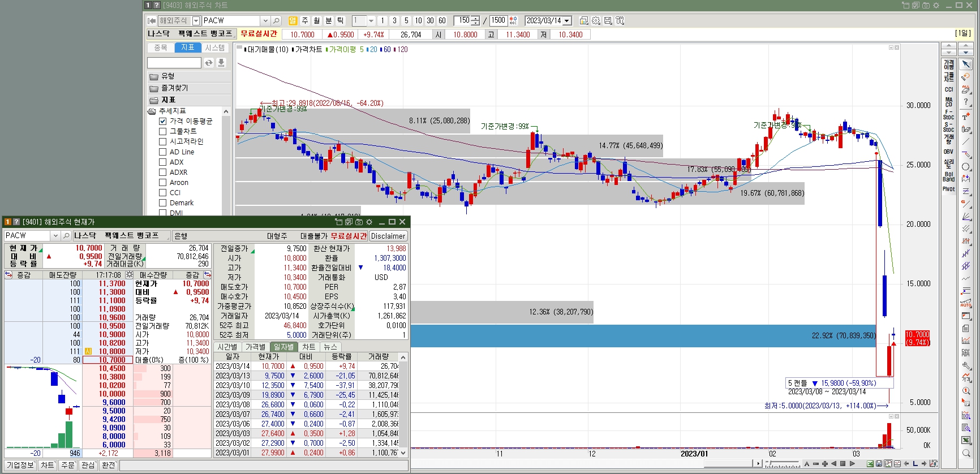Image resolution: width=980 pixels, height=474 pixels.
Task: Open the interval number dropdown
Action: coord(371,20)
